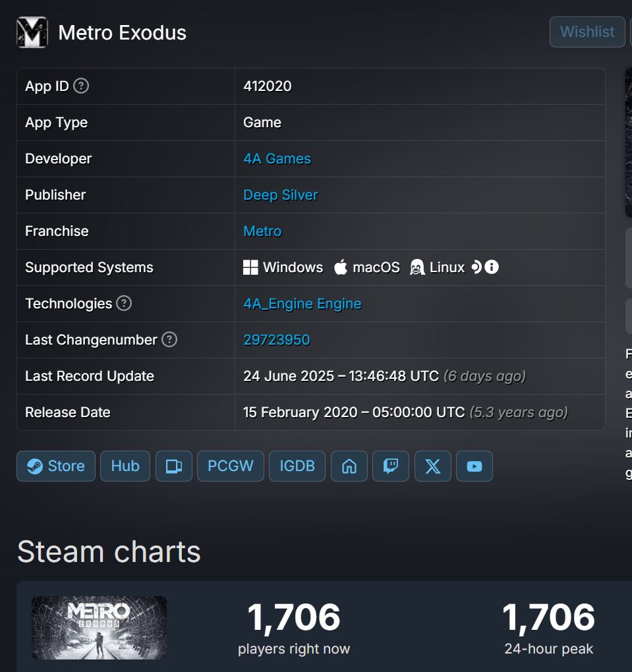Click the info icon next to Linux
The width and height of the screenshot is (632, 672).
tap(492, 267)
